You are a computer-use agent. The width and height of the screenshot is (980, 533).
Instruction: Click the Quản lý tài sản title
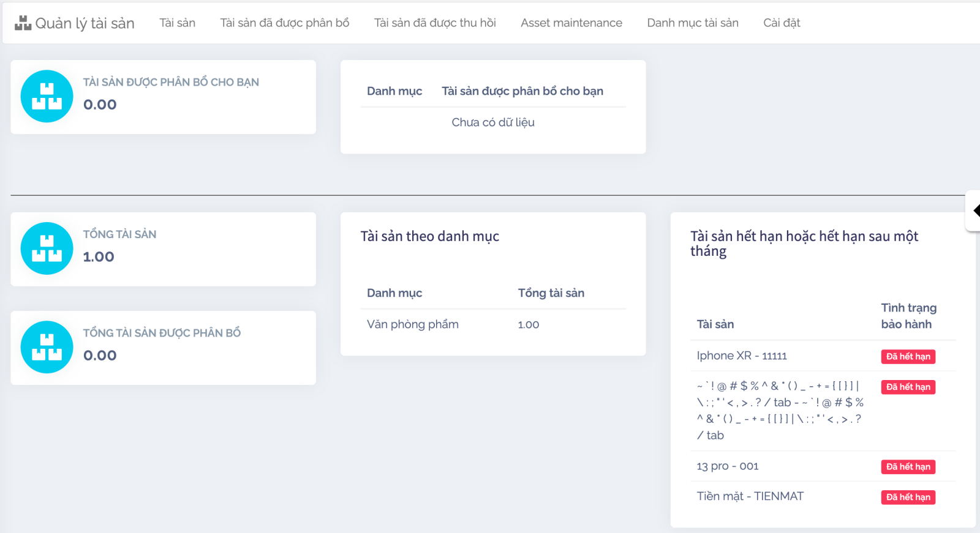coord(85,23)
